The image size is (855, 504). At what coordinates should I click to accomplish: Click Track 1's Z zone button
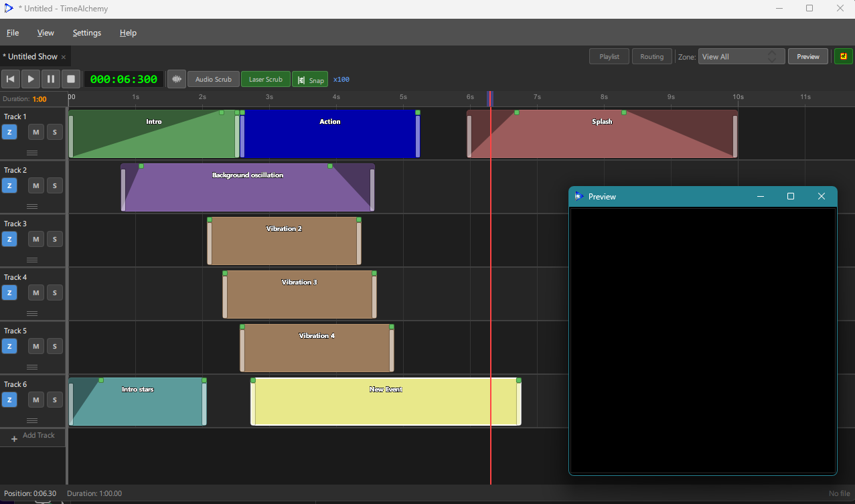(9, 132)
